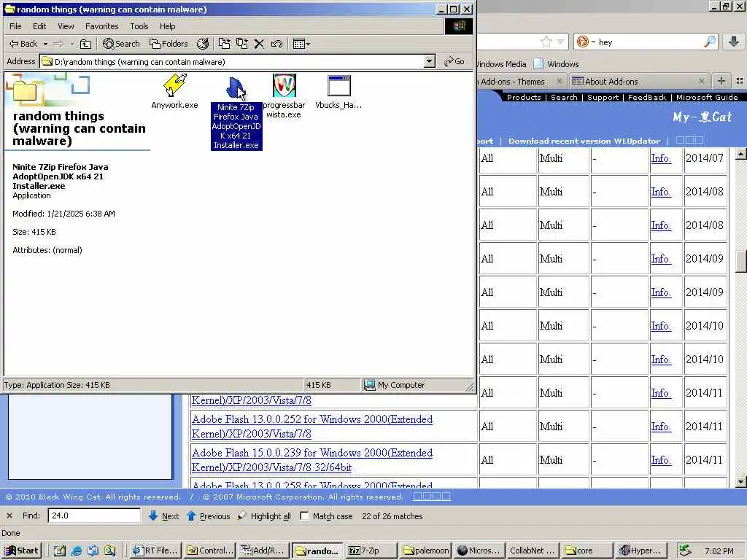Click the browser downloads arrow icon
747x560 pixels.
tap(734, 42)
